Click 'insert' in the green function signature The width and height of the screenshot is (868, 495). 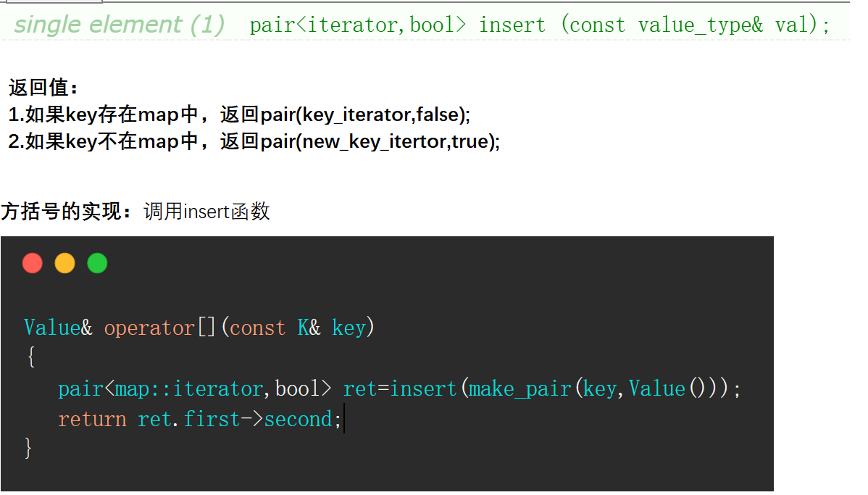point(512,25)
